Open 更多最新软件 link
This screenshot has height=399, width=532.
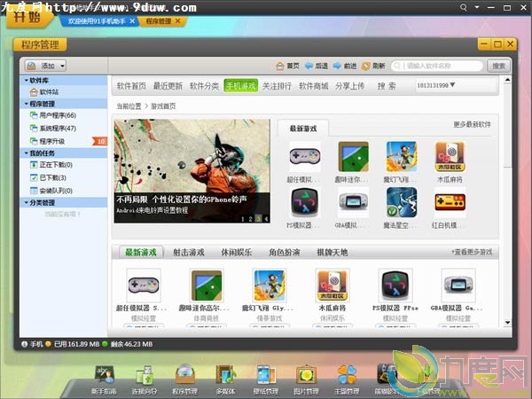tap(472, 124)
